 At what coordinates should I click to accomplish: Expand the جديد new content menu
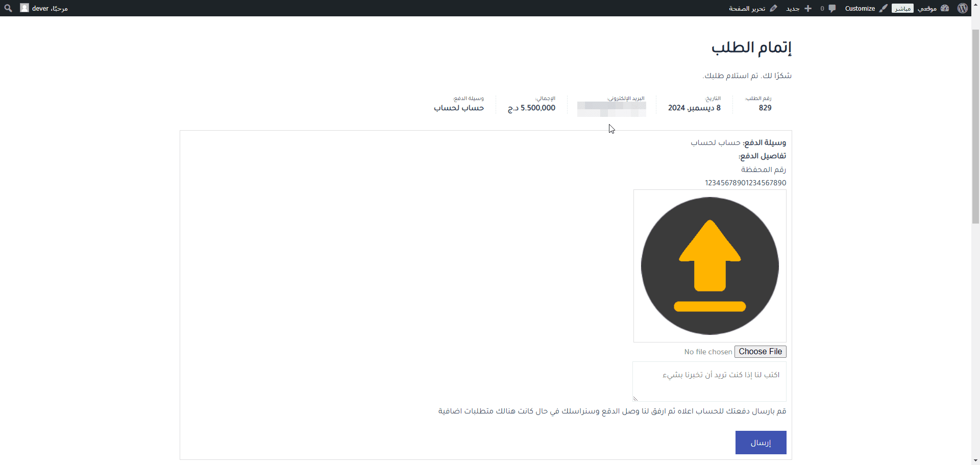pos(793,8)
